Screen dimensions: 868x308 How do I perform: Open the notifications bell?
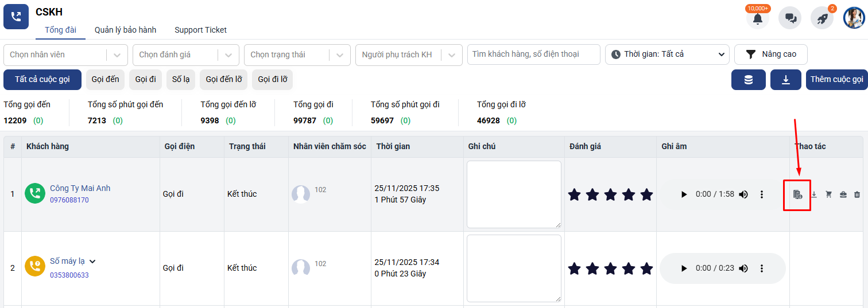click(758, 18)
